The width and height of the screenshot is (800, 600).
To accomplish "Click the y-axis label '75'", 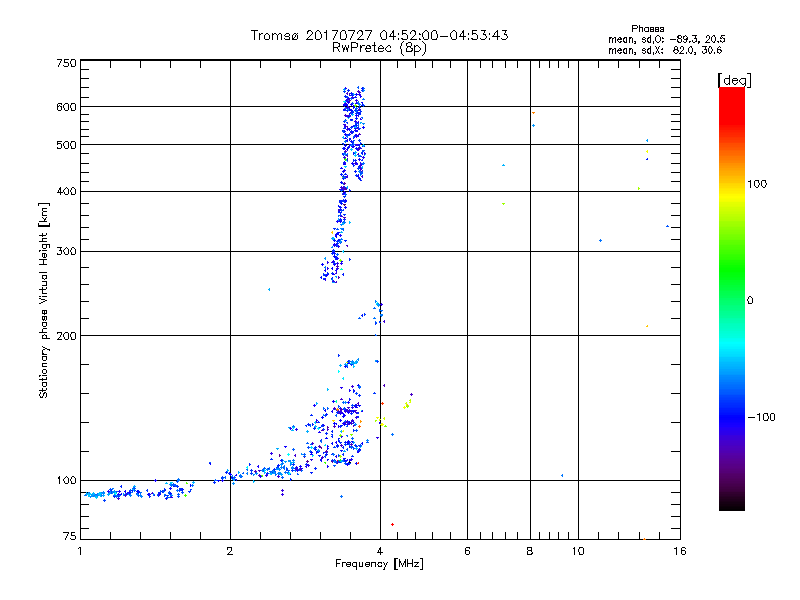I will (70, 536).
